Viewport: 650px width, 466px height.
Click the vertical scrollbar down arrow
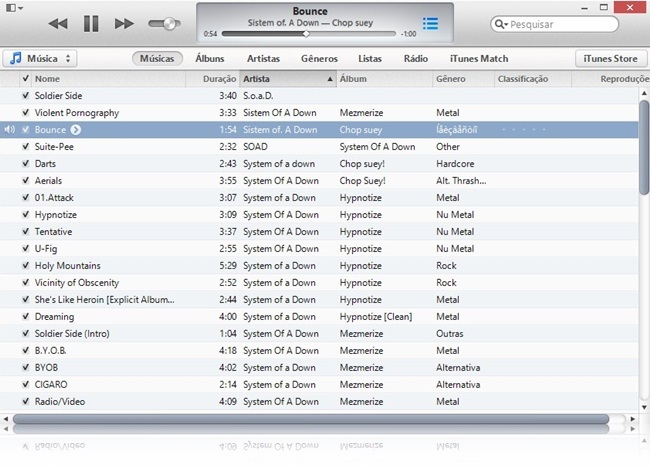(644, 407)
